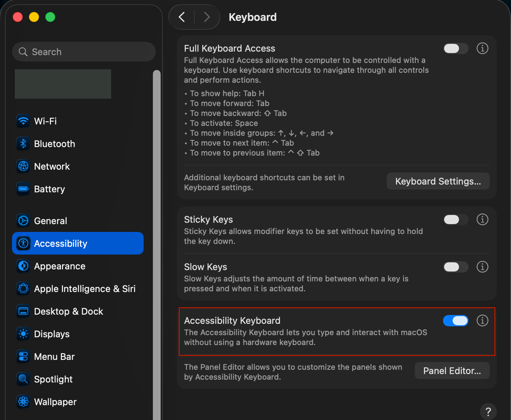Click the Spotlight magnifier icon in sidebar
The width and height of the screenshot is (511, 420).
point(23,379)
